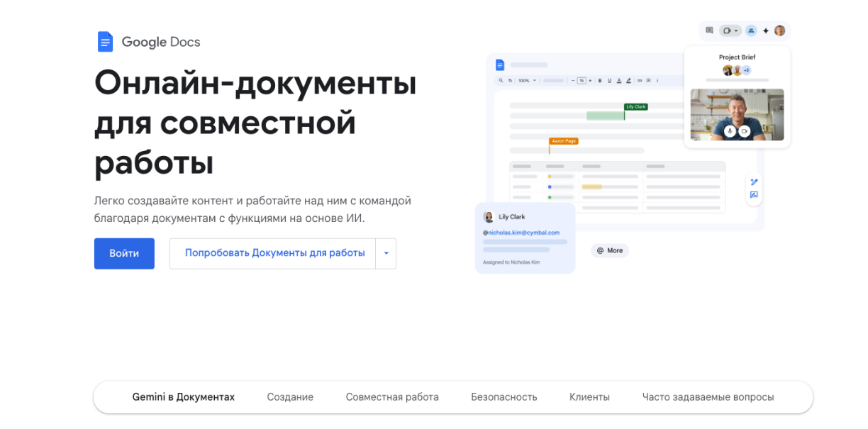Screen dimensions: 868x429
Task: Click the Gemini sparkle icon in the illustration
Action: point(766,30)
